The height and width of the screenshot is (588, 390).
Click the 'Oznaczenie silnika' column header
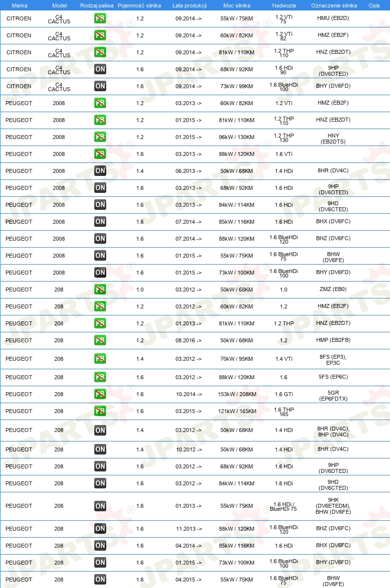point(334,5)
